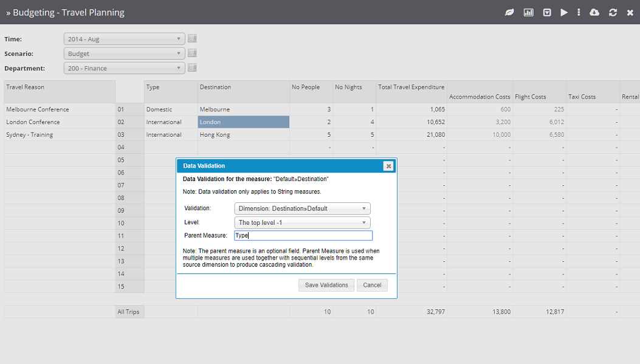Open the member selector beside Scenario dropdown

(x=193, y=53)
